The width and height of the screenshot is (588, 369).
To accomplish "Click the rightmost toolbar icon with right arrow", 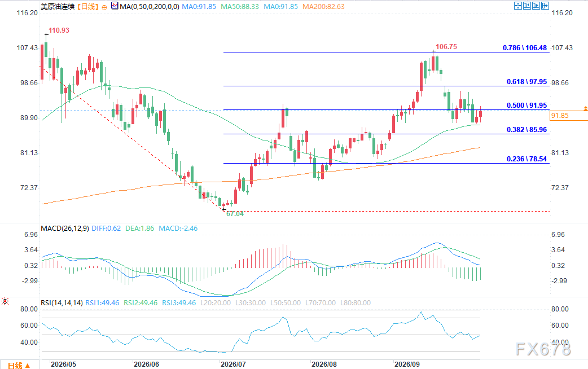I will [545, 6].
